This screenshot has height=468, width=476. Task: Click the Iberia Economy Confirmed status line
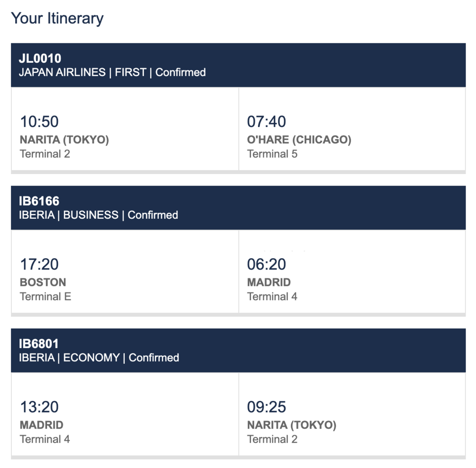click(99, 358)
